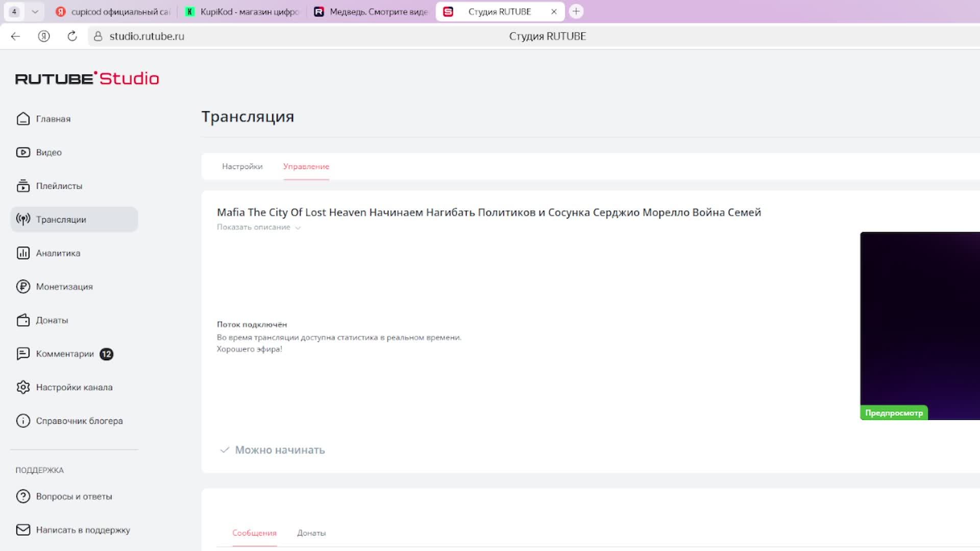980x551 pixels.
Task: Click the Главная home icon in sidebar
Action: [23, 119]
